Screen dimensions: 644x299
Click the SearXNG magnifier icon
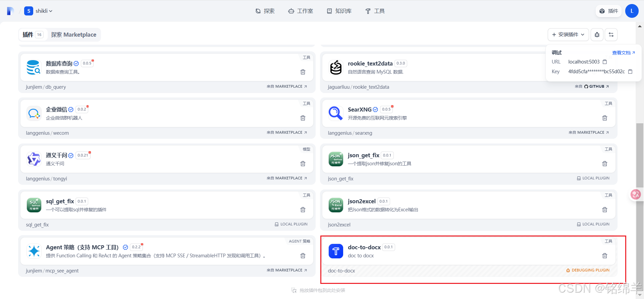[336, 113]
